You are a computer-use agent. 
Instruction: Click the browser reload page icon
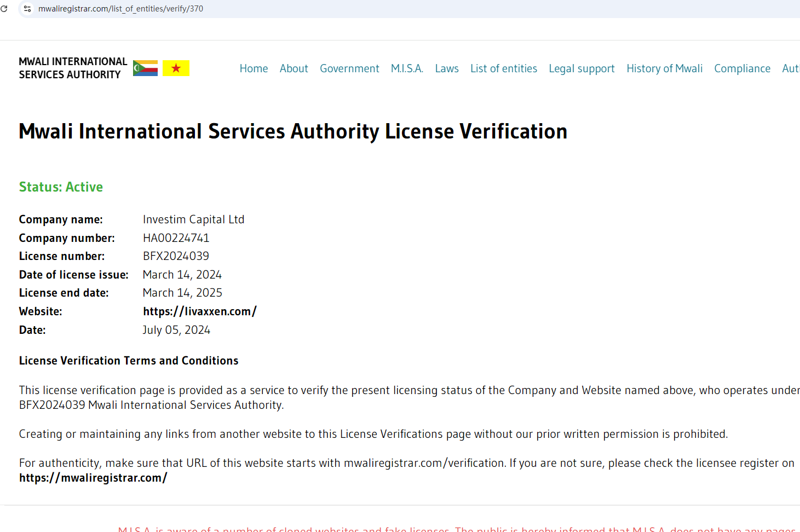click(x=4, y=9)
